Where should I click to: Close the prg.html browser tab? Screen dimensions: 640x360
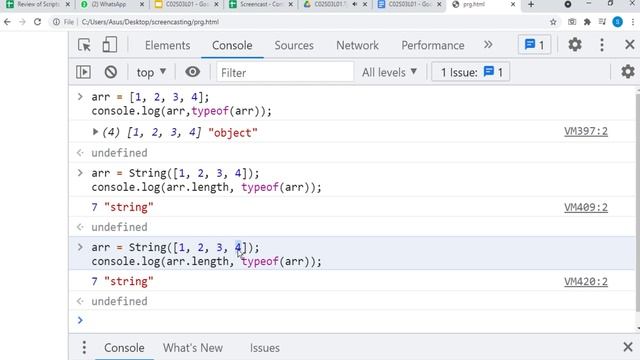click(513, 4)
